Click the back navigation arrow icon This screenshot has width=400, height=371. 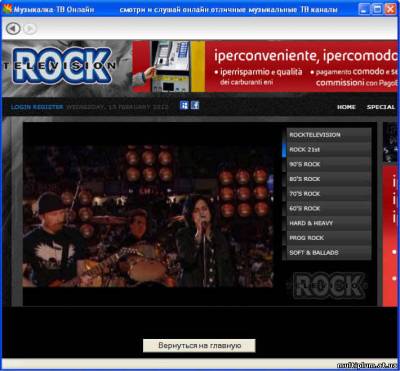[13, 29]
